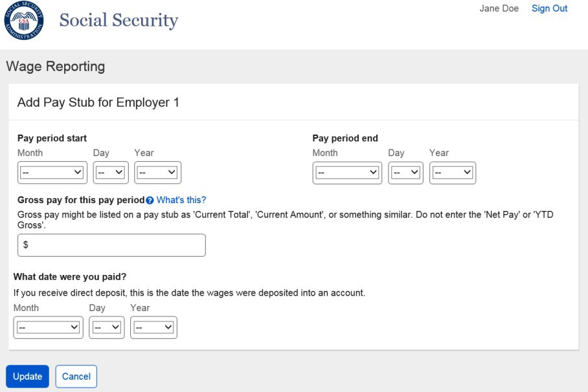Expand the Pay period end Day dropdown
The height and width of the screenshot is (392, 588).
click(x=406, y=173)
